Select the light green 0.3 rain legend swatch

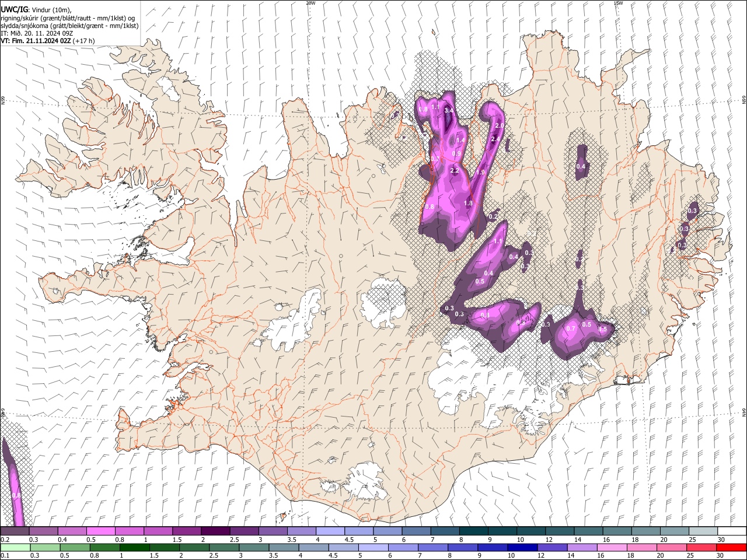[45, 547]
